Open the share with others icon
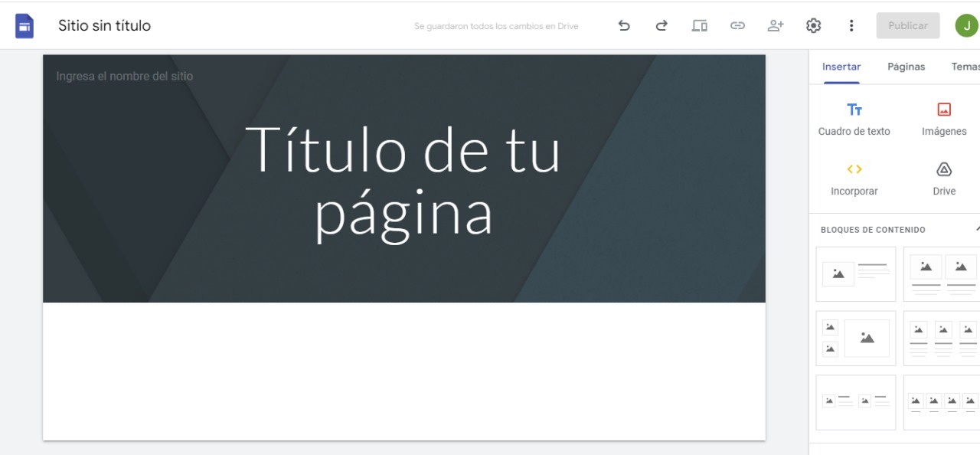This screenshot has width=980, height=455. click(776, 25)
